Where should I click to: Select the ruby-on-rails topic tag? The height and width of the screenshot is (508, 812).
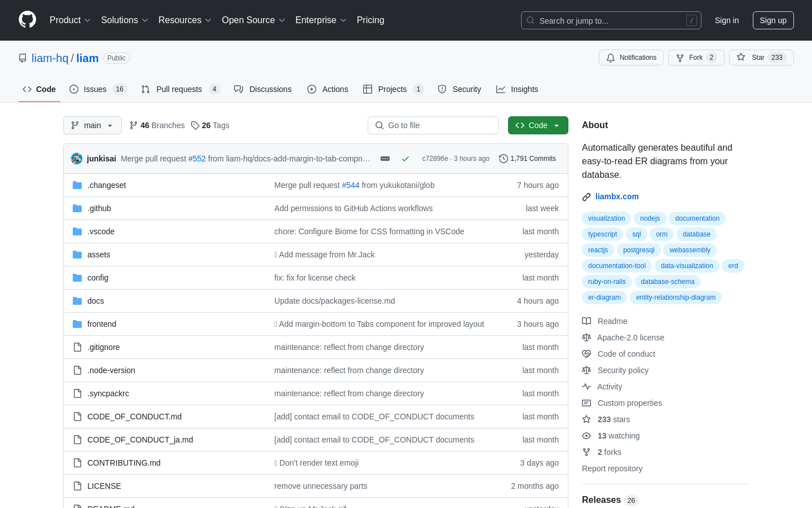(x=607, y=282)
